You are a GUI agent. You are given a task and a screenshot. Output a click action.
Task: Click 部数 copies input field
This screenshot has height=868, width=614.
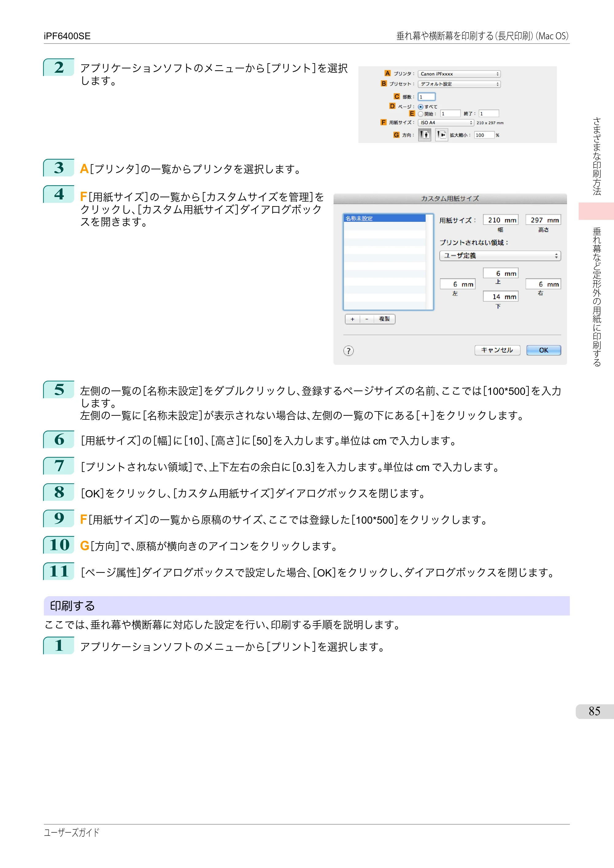click(427, 97)
